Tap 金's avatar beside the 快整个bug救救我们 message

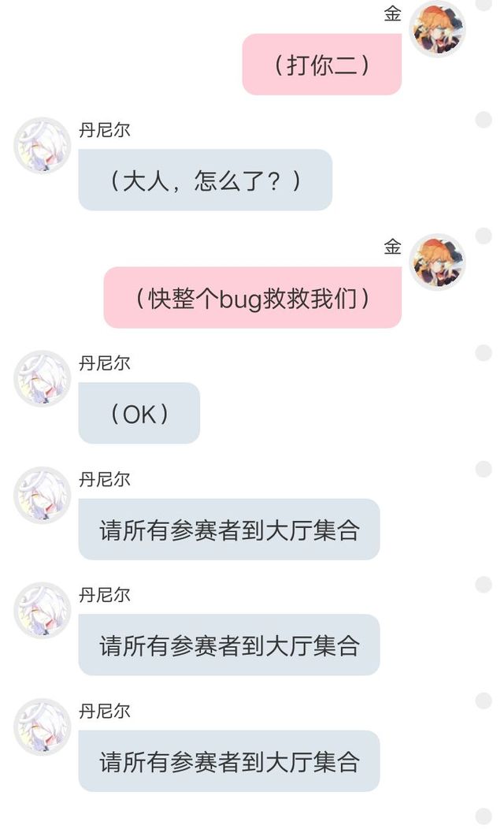click(x=437, y=262)
